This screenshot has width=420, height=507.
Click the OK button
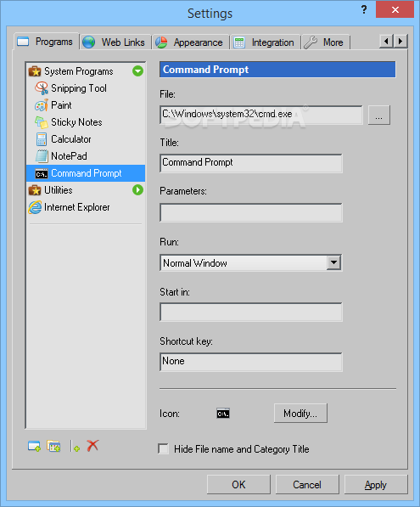[238, 484]
